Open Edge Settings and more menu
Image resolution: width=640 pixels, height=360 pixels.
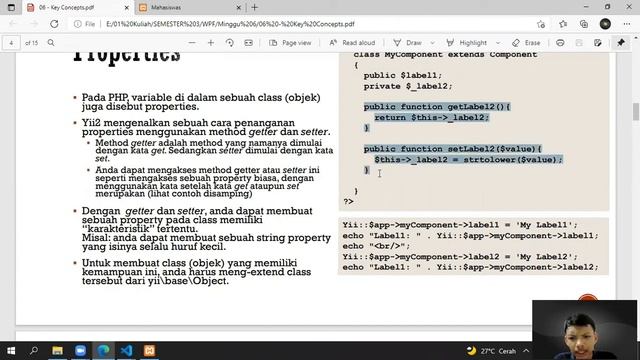(x=627, y=24)
